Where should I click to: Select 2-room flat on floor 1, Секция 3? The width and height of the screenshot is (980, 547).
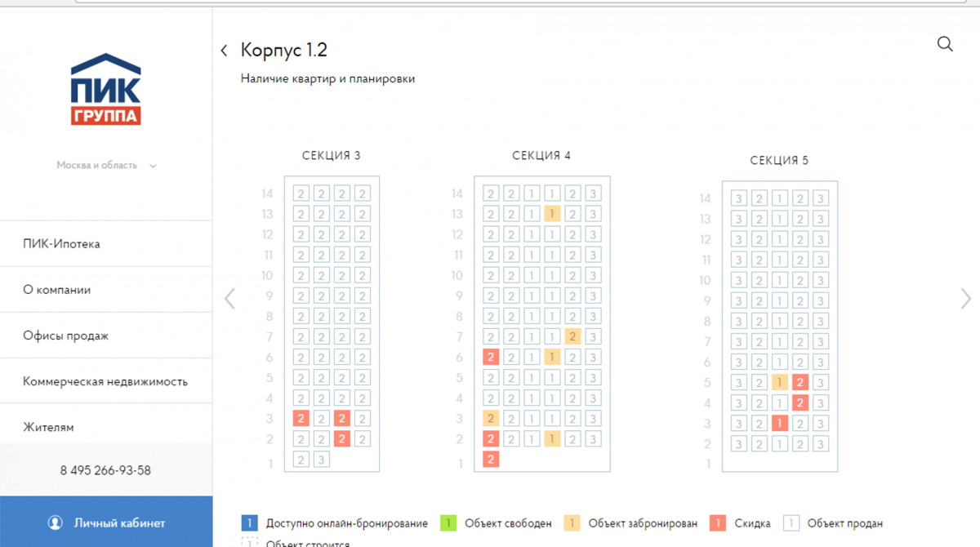pyautogui.click(x=301, y=460)
